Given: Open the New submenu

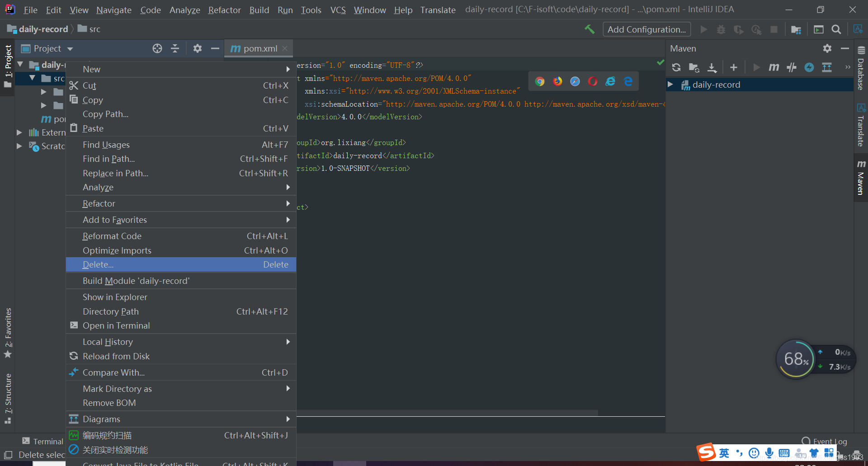Looking at the screenshot, I should click(181, 69).
